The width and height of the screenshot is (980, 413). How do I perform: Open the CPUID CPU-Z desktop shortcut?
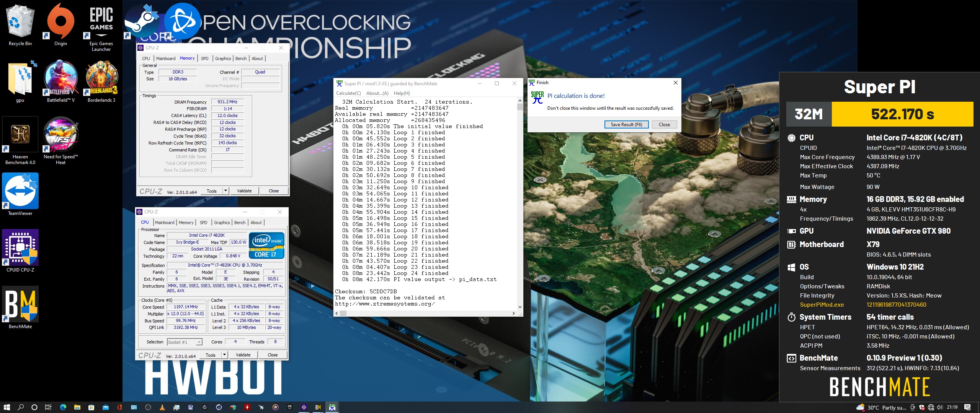pyautogui.click(x=20, y=251)
